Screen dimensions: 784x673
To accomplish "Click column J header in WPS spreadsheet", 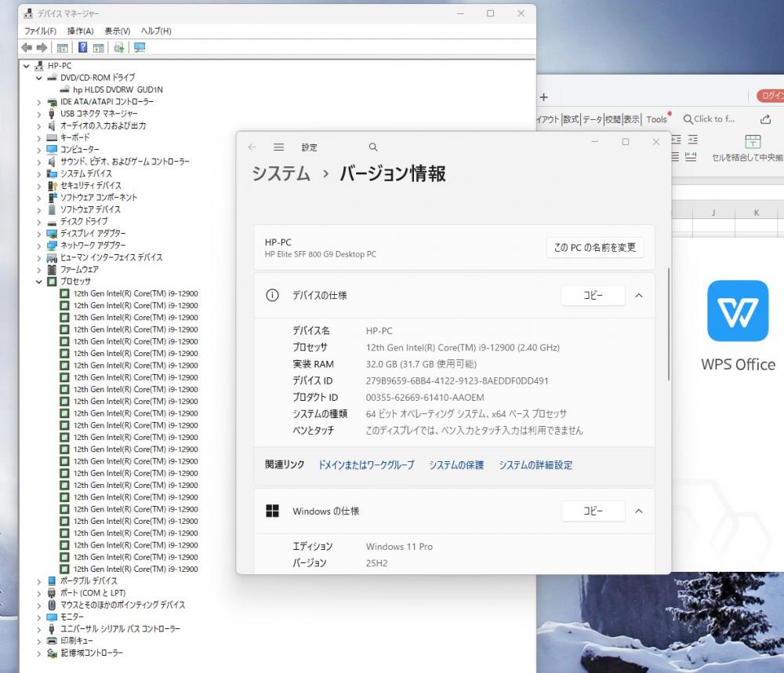I will [713, 213].
